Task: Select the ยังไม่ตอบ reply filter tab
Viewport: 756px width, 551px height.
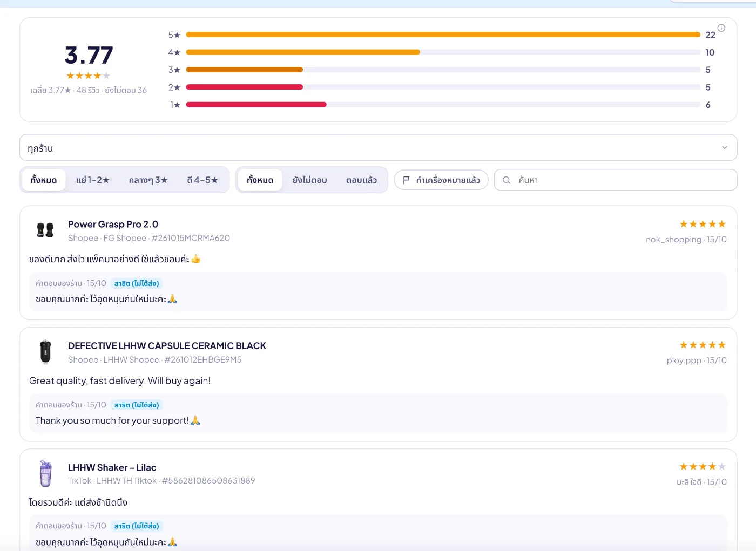Action: pyautogui.click(x=309, y=180)
